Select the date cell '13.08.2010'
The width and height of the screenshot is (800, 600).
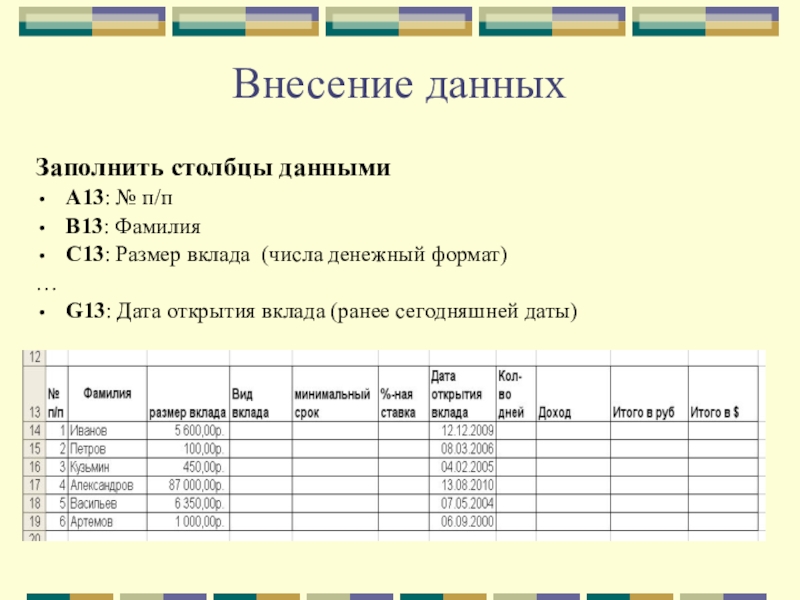[x=463, y=485]
